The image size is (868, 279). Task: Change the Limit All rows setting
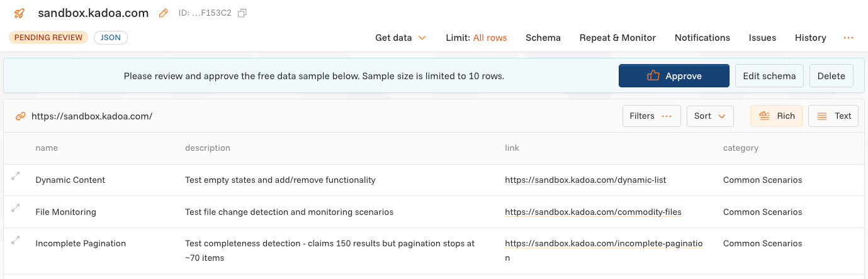[x=476, y=38]
